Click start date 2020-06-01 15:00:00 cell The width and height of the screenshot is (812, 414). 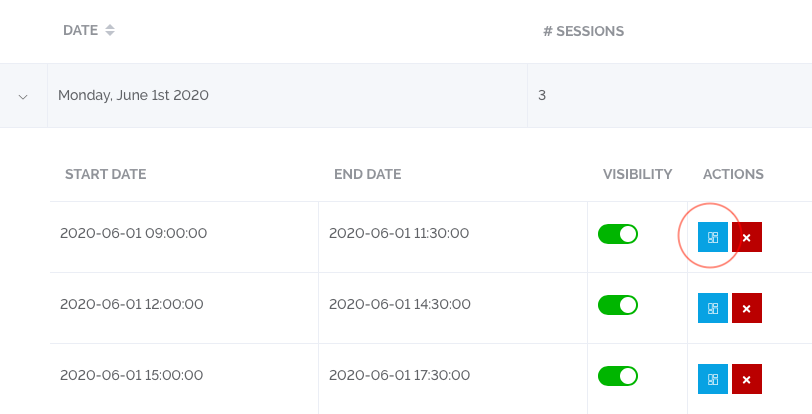131,376
